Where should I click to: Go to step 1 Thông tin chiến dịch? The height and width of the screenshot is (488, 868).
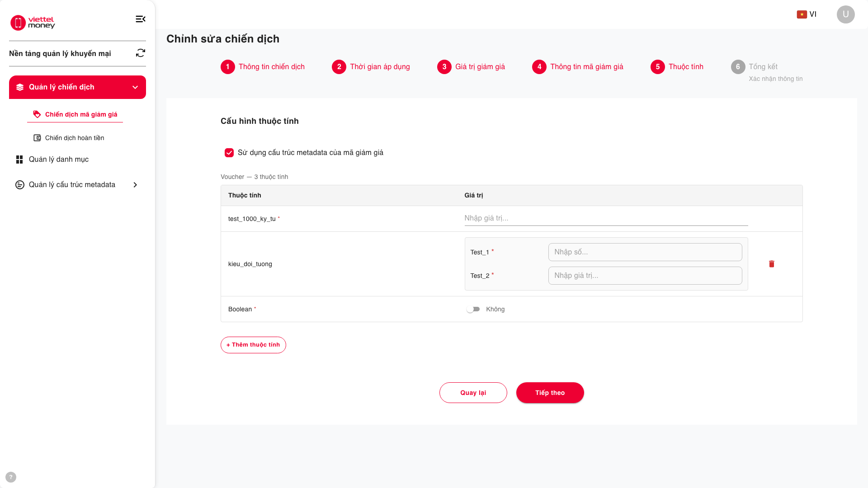click(263, 67)
